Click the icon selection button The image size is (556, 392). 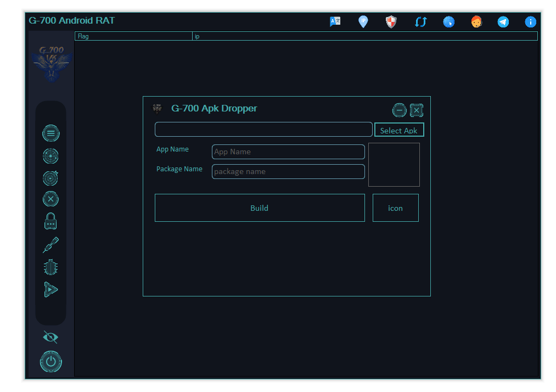point(395,208)
